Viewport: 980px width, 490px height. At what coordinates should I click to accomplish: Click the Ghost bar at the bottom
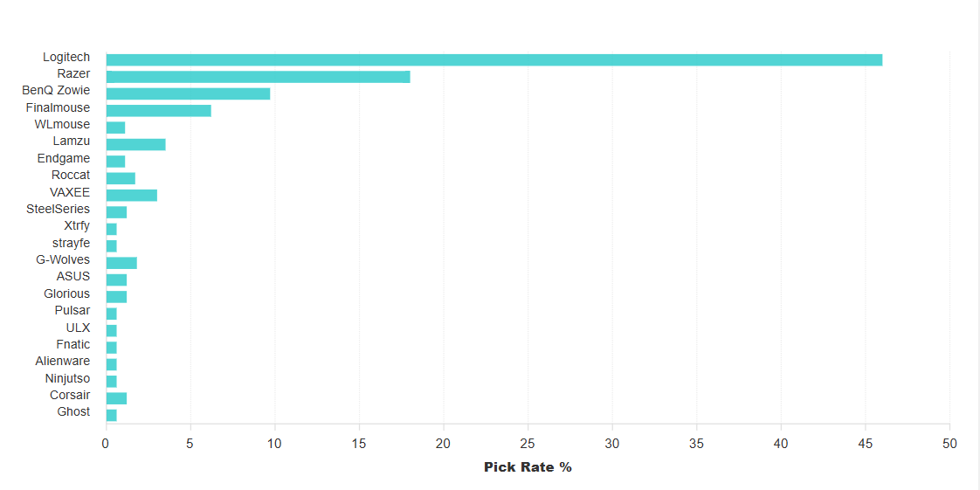[111, 415]
